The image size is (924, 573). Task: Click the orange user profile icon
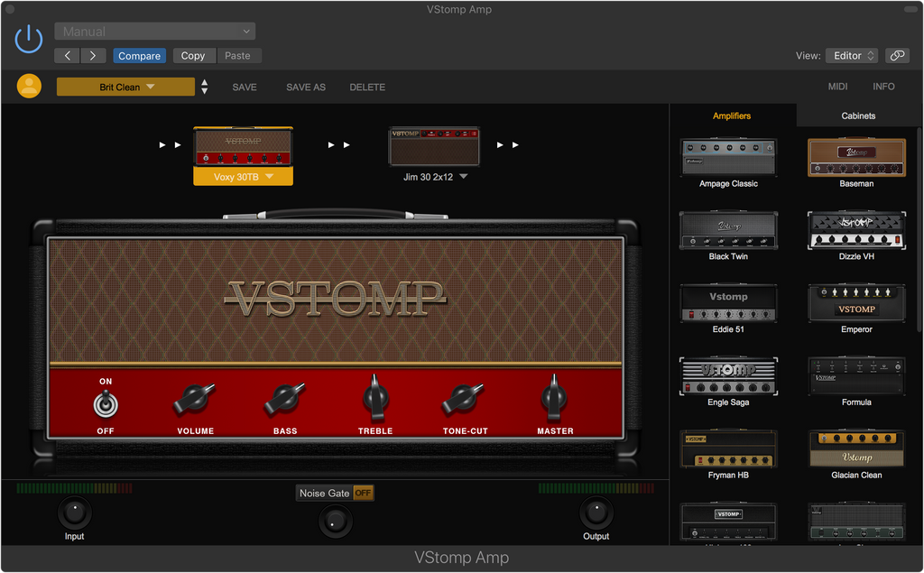pyautogui.click(x=29, y=87)
